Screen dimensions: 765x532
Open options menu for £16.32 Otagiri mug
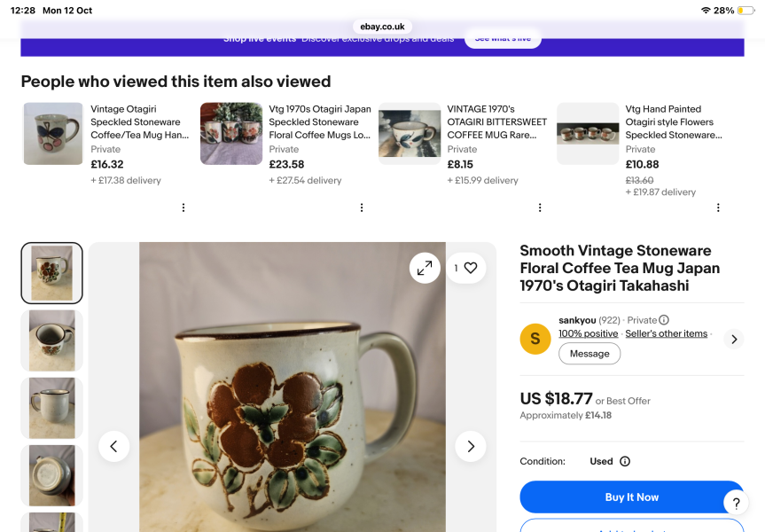[x=183, y=207]
